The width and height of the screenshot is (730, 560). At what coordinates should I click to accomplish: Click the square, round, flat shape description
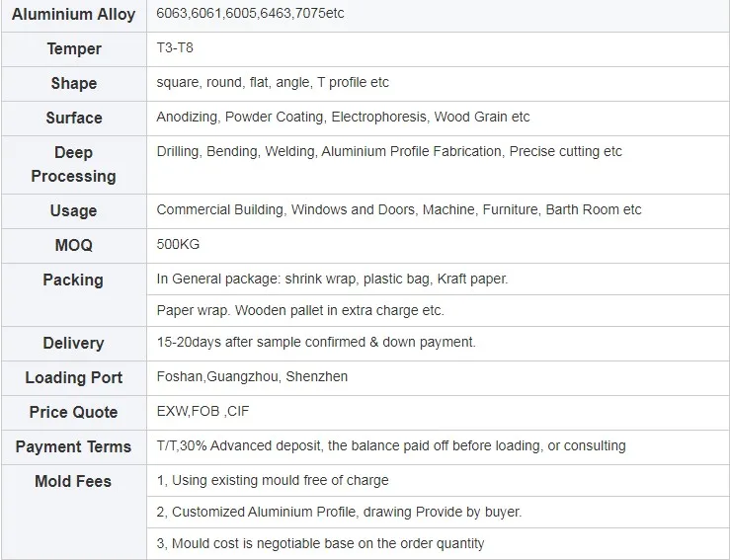click(266, 83)
